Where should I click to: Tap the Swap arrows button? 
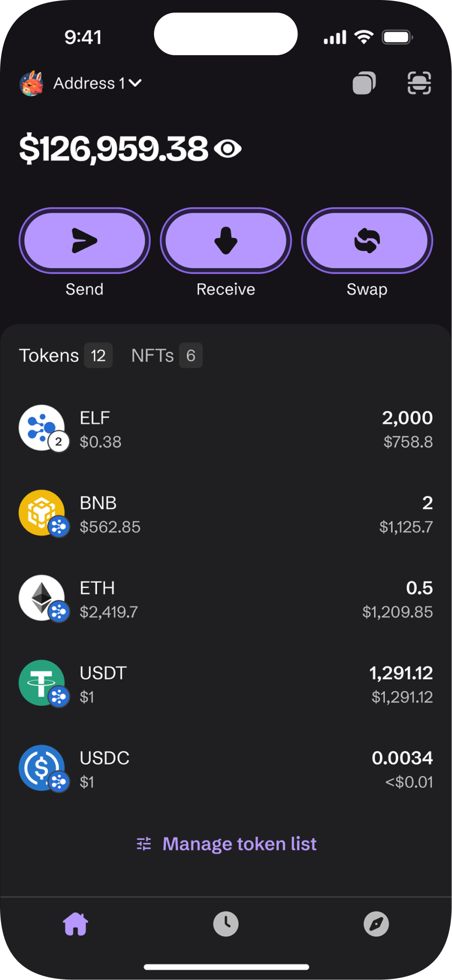(x=367, y=241)
